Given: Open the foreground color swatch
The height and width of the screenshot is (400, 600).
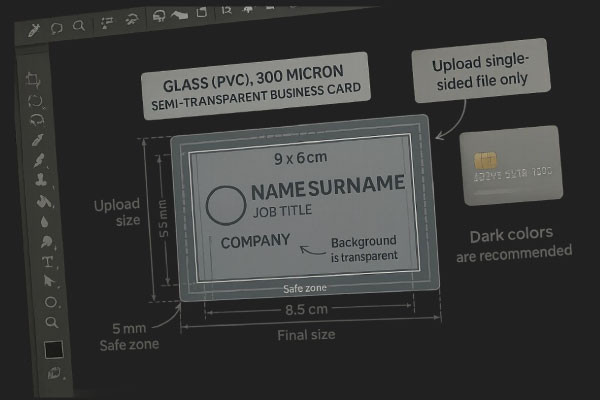Looking at the screenshot, I should 54,349.
